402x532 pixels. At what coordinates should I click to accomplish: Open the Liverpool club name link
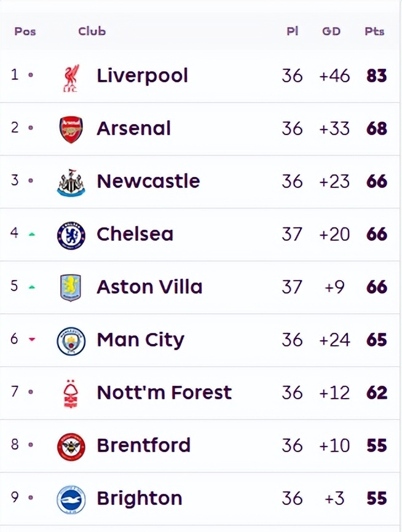pyautogui.click(x=142, y=76)
